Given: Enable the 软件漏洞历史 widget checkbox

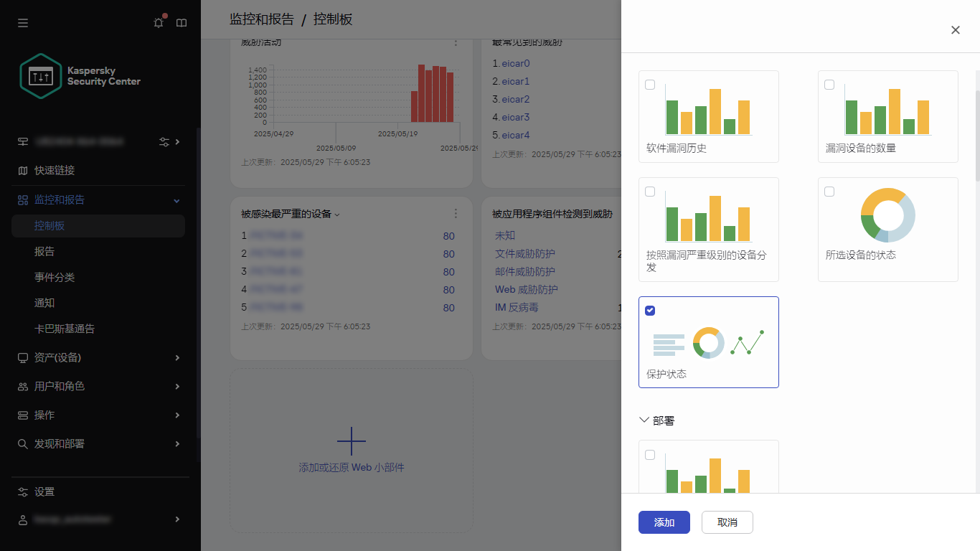Looking at the screenshot, I should 650,84.
